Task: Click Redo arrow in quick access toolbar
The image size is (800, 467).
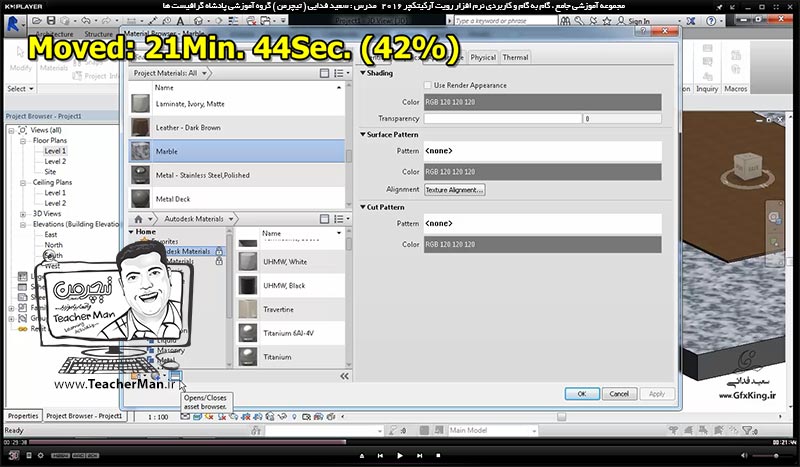Action: click(x=106, y=21)
